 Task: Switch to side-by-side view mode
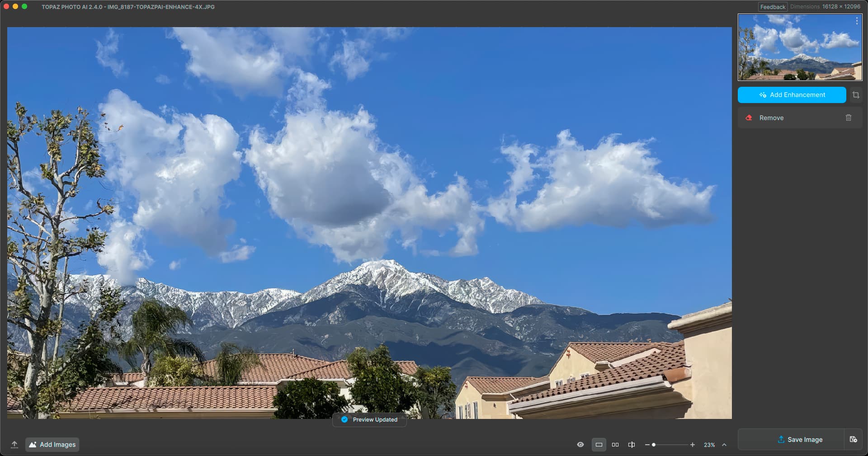[615, 445]
